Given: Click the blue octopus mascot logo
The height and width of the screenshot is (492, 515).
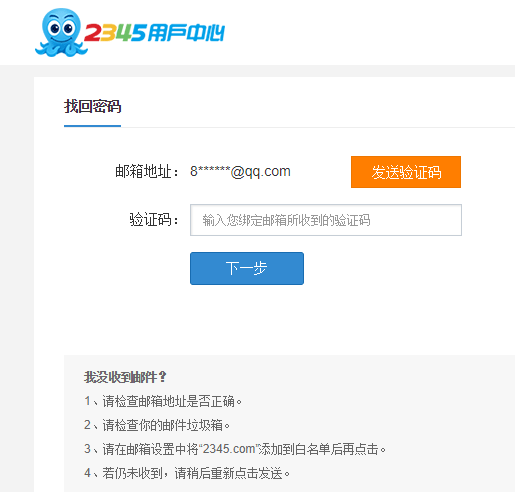Looking at the screenshot, I should click(x=61, y=32).
